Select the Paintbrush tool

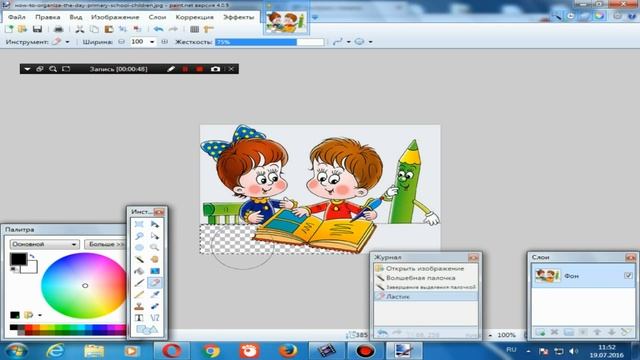[139, 282]
